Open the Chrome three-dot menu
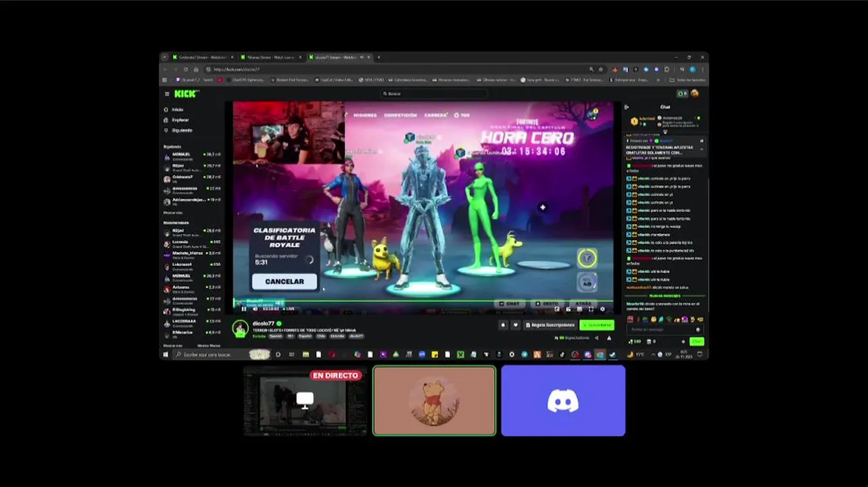 click(x=702, y=69)
